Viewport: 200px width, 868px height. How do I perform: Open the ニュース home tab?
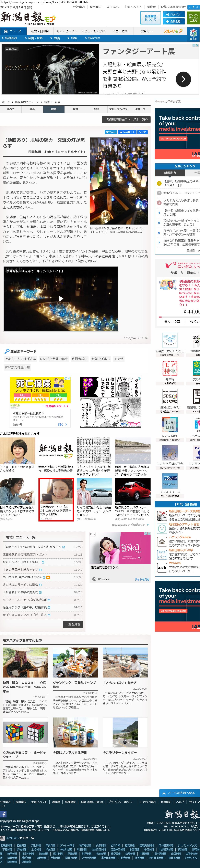coord(12,31)
